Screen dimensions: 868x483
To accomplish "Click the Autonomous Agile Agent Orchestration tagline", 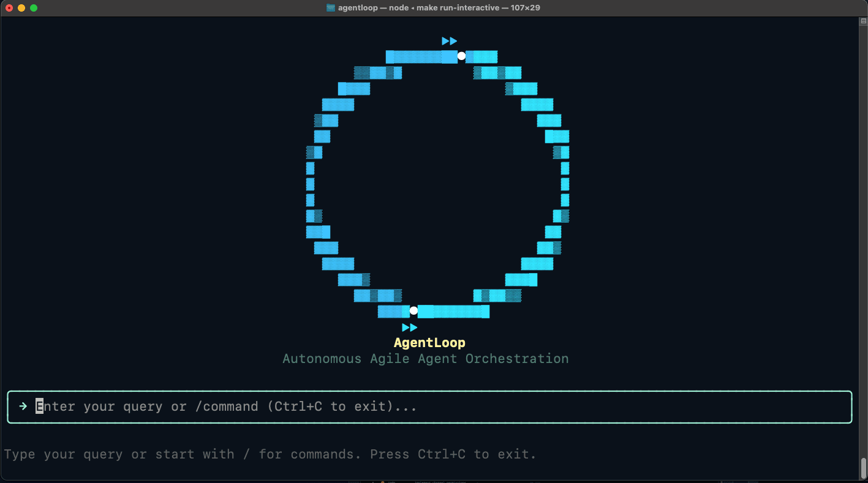I will tap(425, 359).
